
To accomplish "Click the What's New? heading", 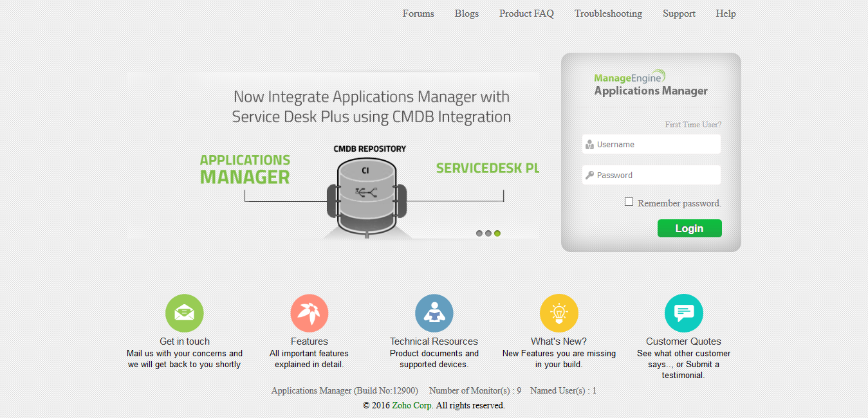I will [x=559, y=341].
